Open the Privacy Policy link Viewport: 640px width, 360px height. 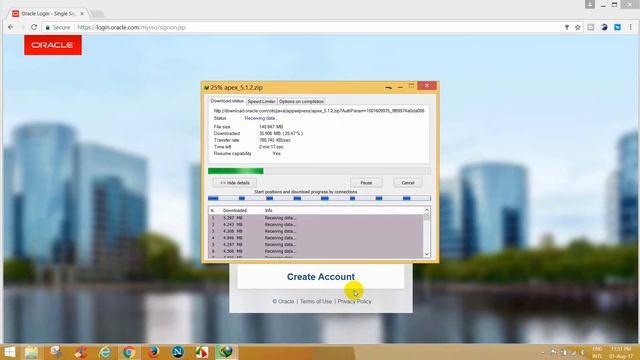coord(354,301)
